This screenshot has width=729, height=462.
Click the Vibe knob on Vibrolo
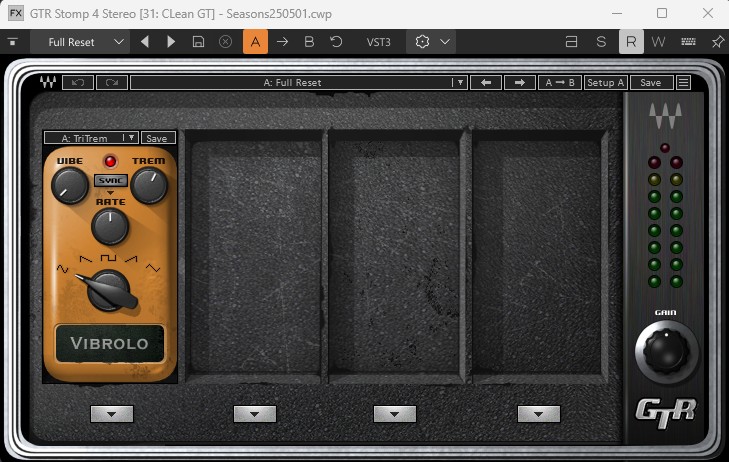[70, 185]
